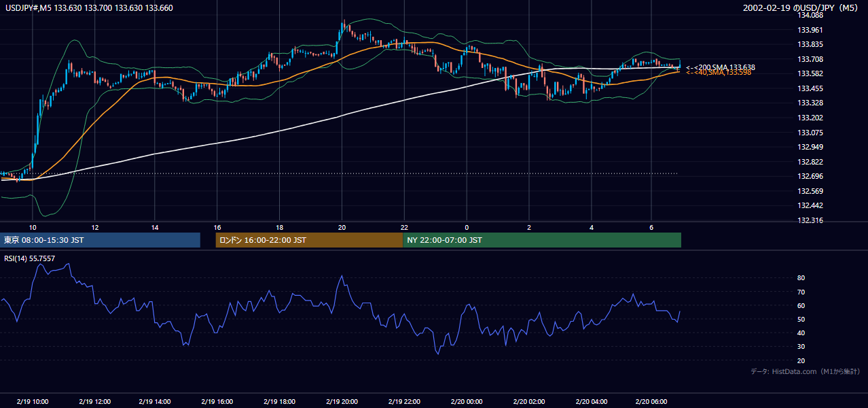Click the RSI scale 30 level label
The height and width of the screenshot is (408, 868).
point(801,347)
